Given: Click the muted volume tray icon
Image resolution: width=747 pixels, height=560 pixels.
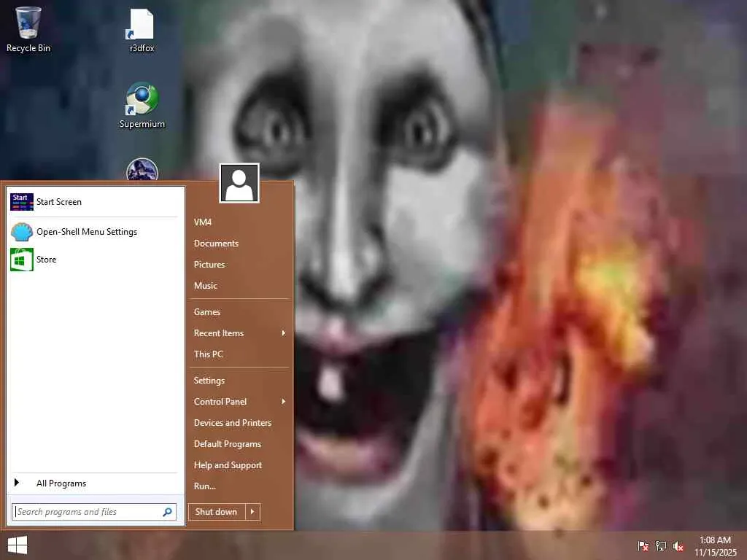Looking at the screenshot, I should click(678, 545).
